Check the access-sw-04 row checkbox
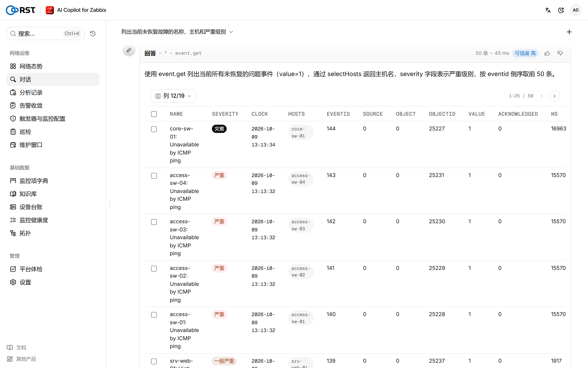588x368 pixels. [x=154, y=176]
